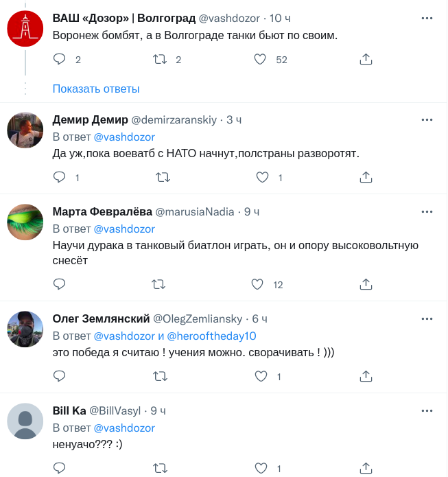Open more menu on Демир Демир's reply
448x477 pixels.
point(427,120)
